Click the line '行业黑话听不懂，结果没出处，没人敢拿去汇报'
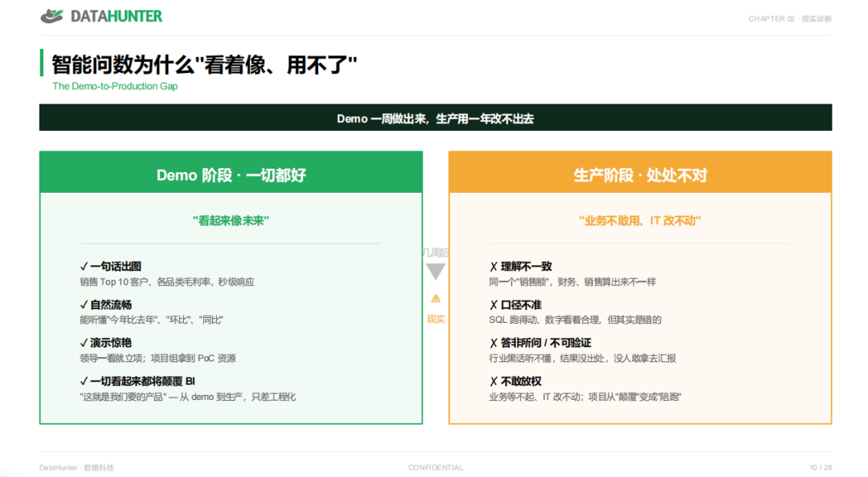This screenshot has width=868, height=477. pyautogui.click(x=583, y=359)
